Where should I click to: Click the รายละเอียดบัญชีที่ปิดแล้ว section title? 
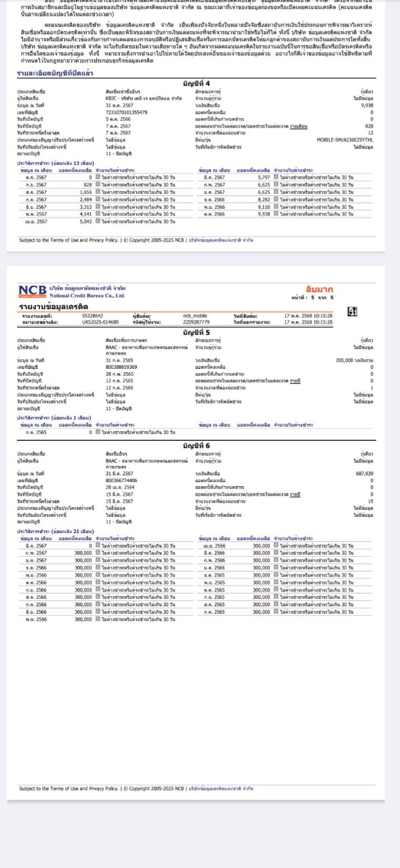54,74
